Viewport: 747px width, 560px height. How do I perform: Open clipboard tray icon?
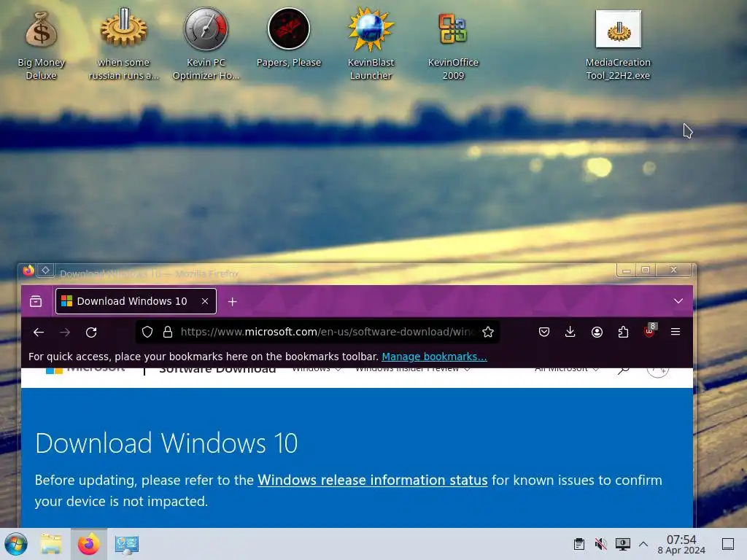pos(578,544)
